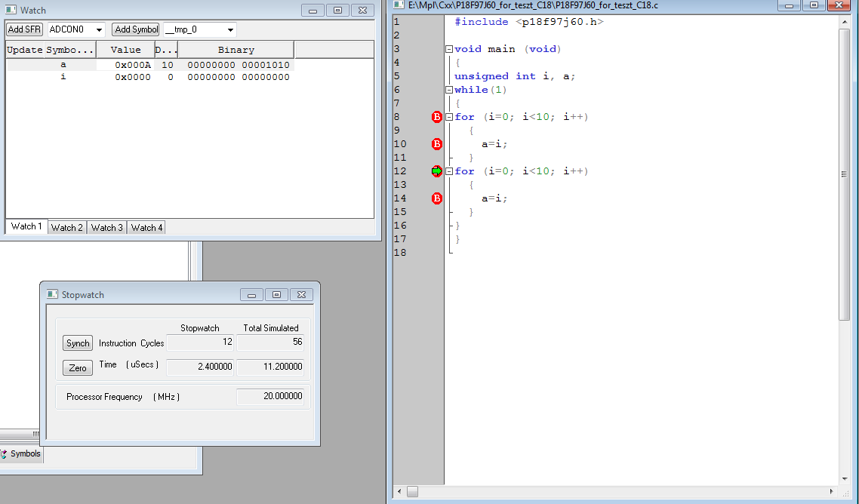Screen dimensions: 859x504
Task: Close the Stopwatch window
Action: 301,295
